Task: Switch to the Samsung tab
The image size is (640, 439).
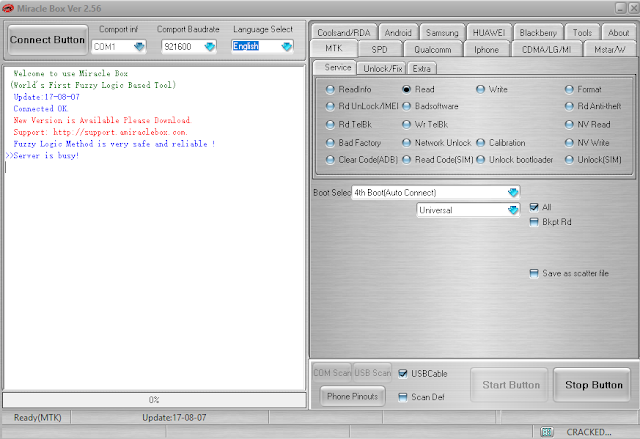Action: [x=442, y=33]
